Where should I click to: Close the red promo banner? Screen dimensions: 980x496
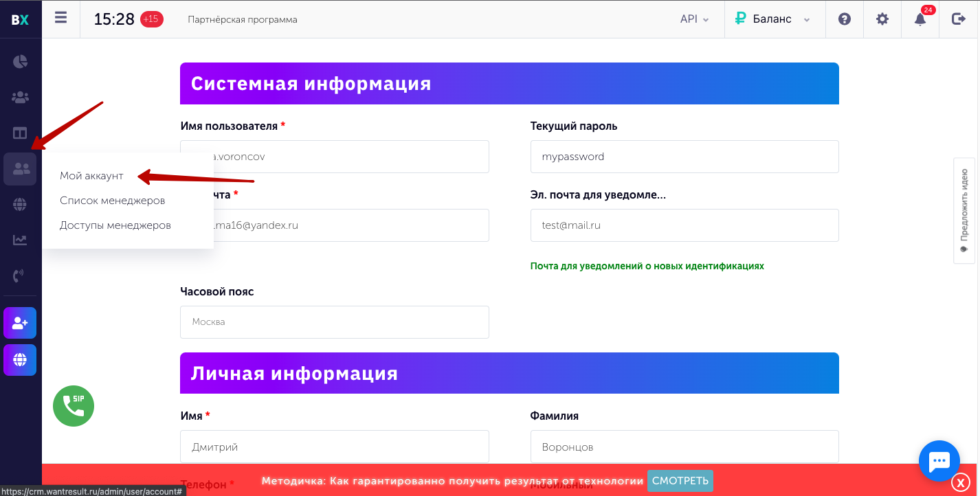pyautogui.click(x=962, y=483)
